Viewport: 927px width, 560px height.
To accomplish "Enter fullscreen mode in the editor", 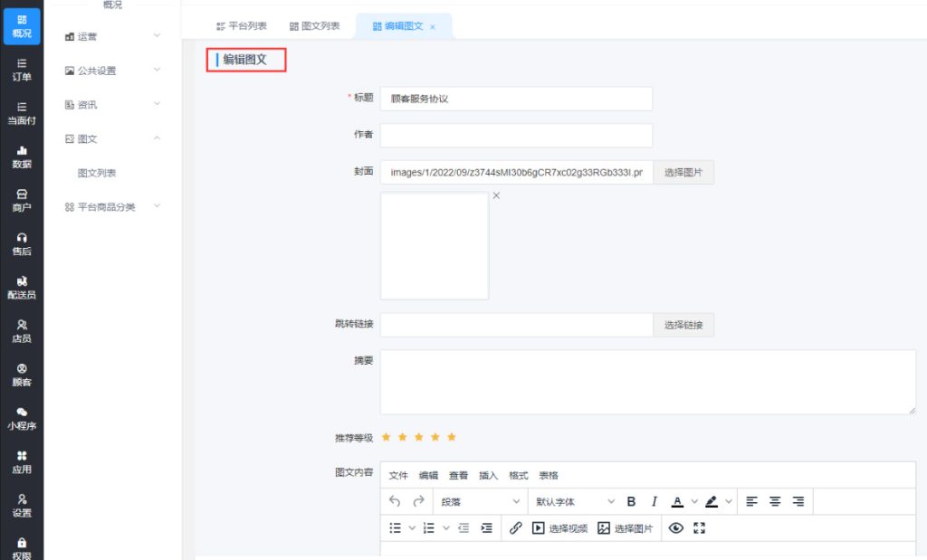I will pos(698,528).
